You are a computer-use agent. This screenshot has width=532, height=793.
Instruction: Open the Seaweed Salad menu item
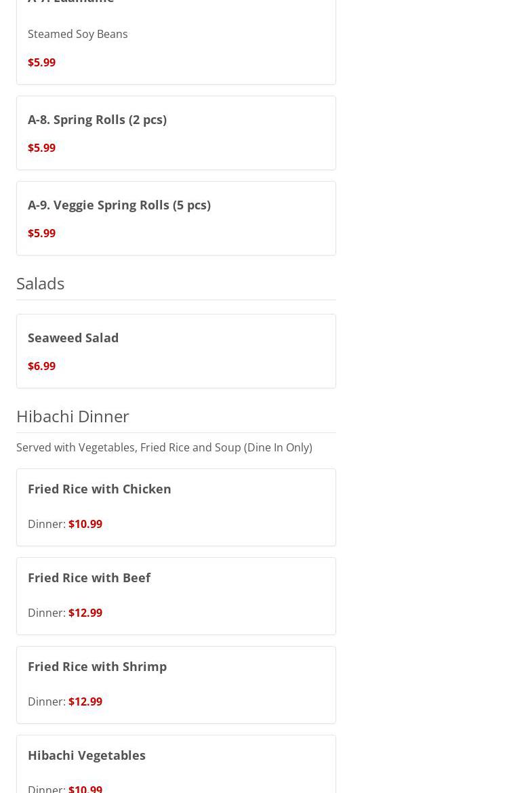point(73,338)
